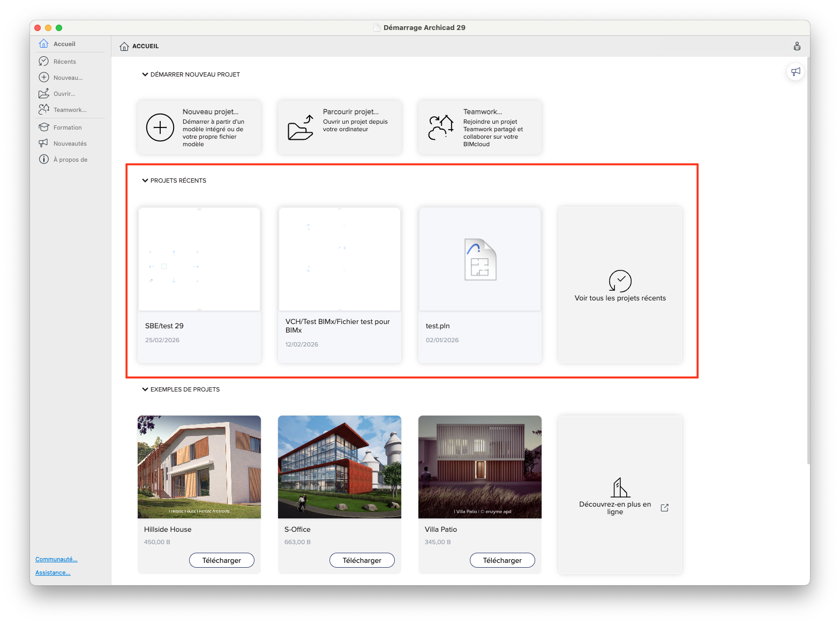The image size is (840, 625).
Task: Click the date 12/02/2026
Action: pyautogui.click(x=302, y=344)
